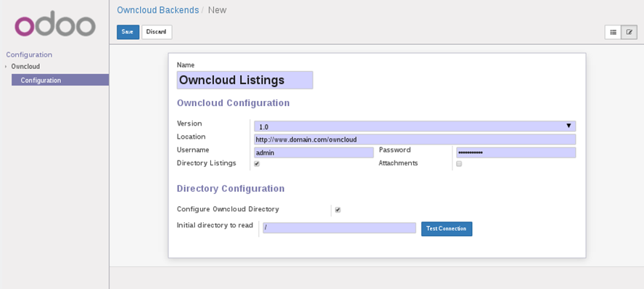Toggle Configure Owncloud Directory checkbox
644x289 pixels.
coord(338,210)
